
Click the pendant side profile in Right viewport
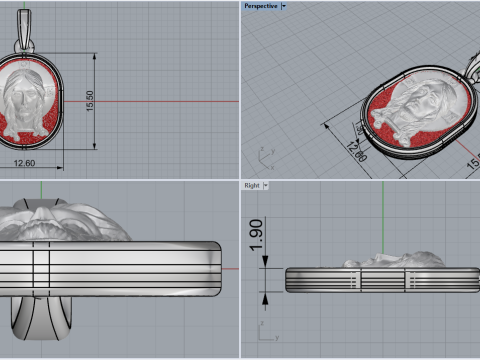pyautogui.click(x=382, y=279)
